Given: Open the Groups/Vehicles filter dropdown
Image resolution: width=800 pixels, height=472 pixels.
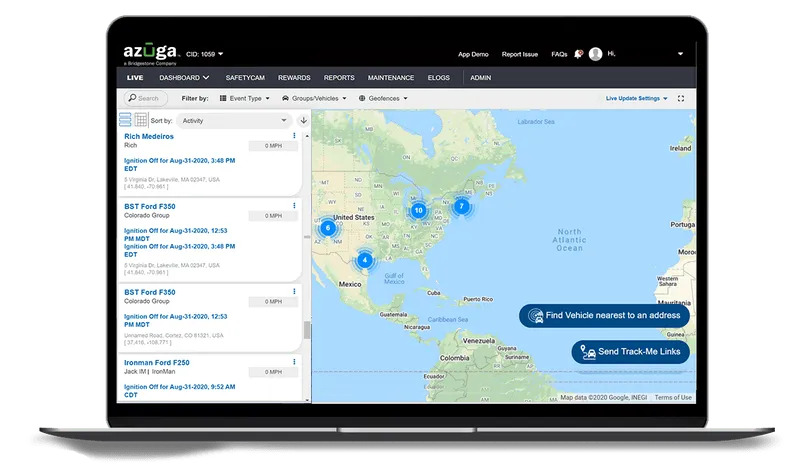Looking at the screenshot, I should 316,99.
